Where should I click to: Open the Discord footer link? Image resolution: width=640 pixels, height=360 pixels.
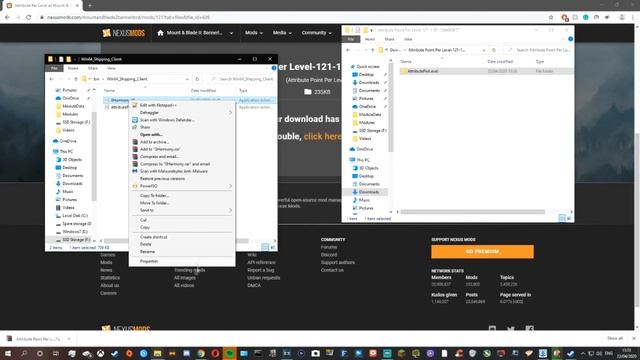[x=329, y=255]
